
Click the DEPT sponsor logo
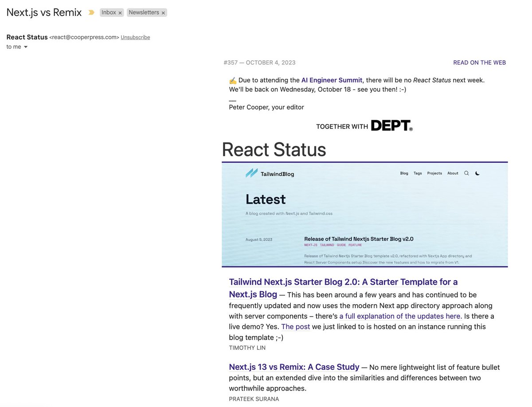pyautogui.click(x=392, y=126)
